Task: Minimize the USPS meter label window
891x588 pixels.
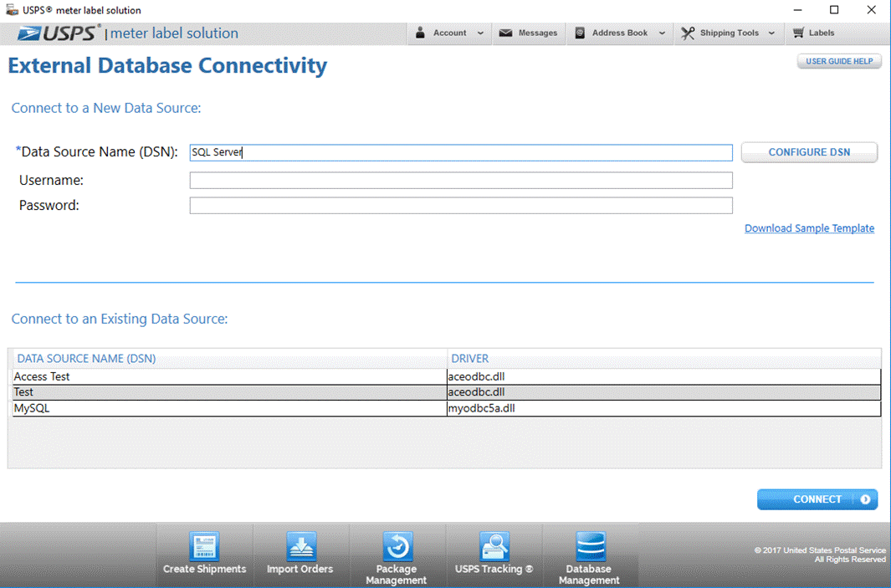Action: coord(798,10)
